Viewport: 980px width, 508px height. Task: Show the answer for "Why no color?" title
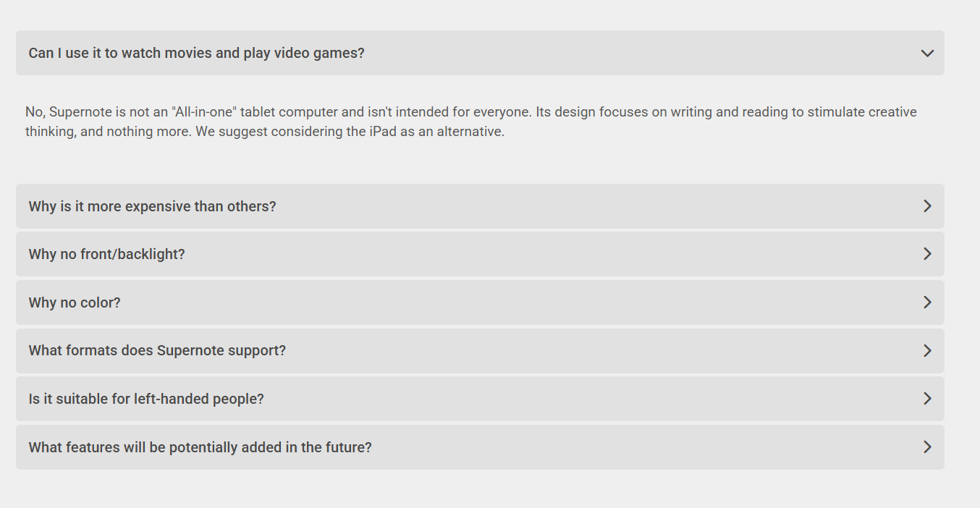coord(75,302)
